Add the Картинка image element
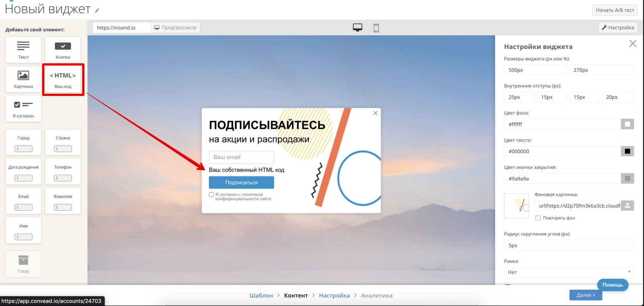Image resolution: width=644 pixels, height=306 pixels. coord(23,79)
